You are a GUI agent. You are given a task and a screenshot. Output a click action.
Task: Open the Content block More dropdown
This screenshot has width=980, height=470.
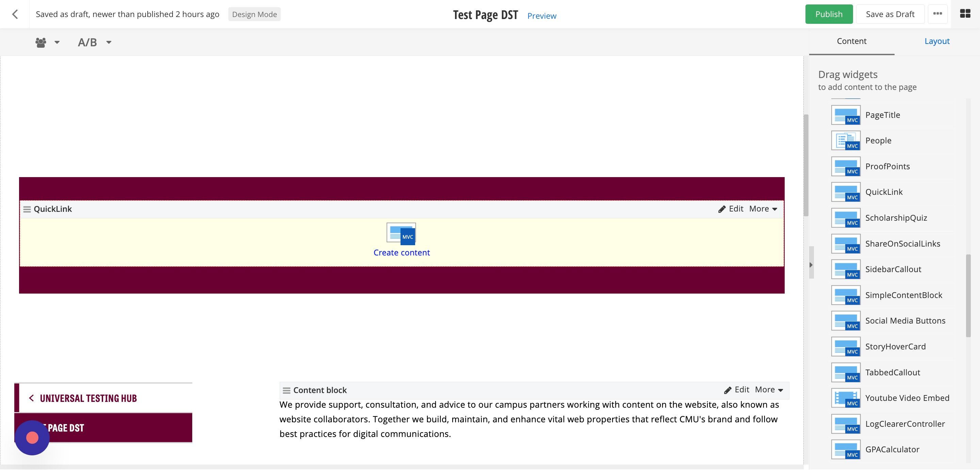click(769, 390)
